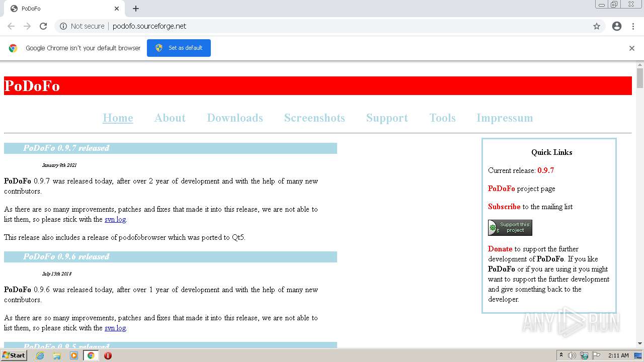Reload the page with the refresh icon
The width and height of the screenshot is (644, 362).
[43, 26]
